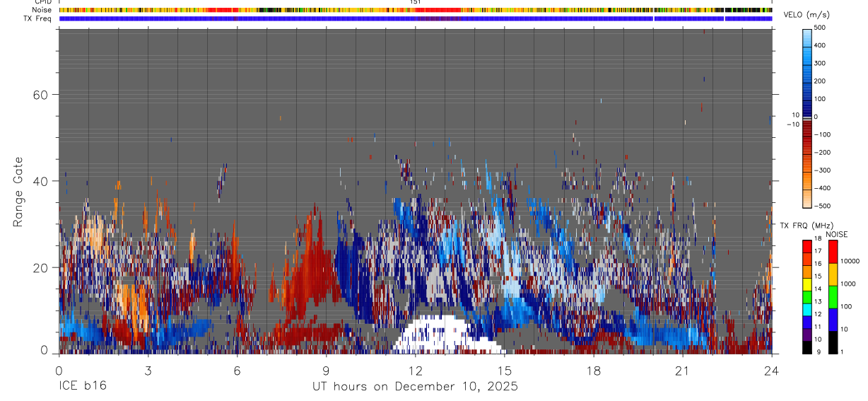Click the 16 label on TX FRQ legend
This screenshot has height=401, width=868.
[x=819, y=264]
